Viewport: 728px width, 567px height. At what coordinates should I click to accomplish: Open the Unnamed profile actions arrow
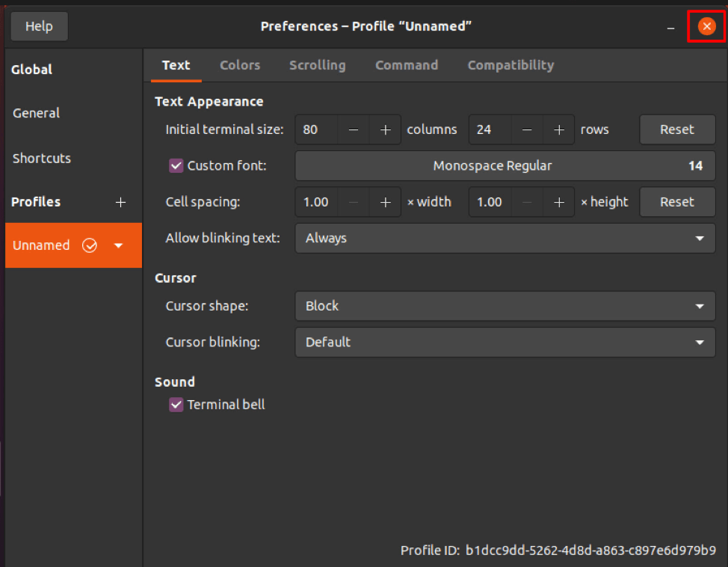pos(118,245)
